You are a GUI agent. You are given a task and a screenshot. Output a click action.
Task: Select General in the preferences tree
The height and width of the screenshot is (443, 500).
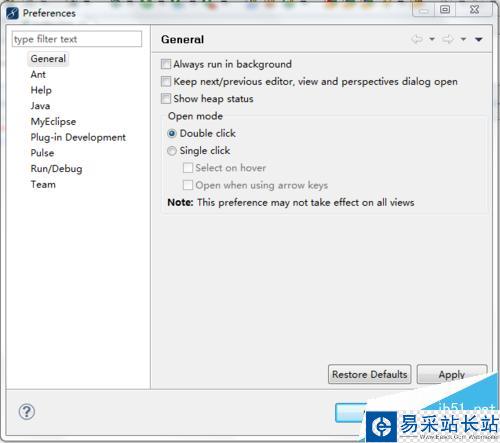pos(48,59)
